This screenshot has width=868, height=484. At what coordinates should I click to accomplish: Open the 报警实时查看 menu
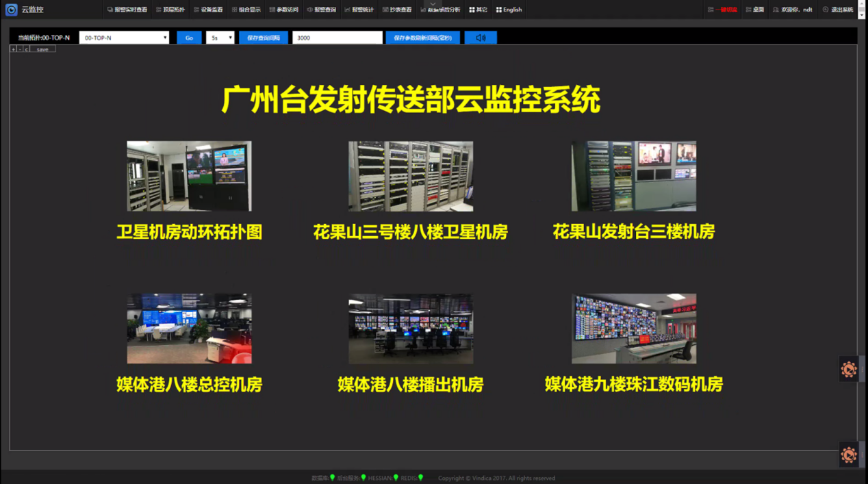click(127, 10)
